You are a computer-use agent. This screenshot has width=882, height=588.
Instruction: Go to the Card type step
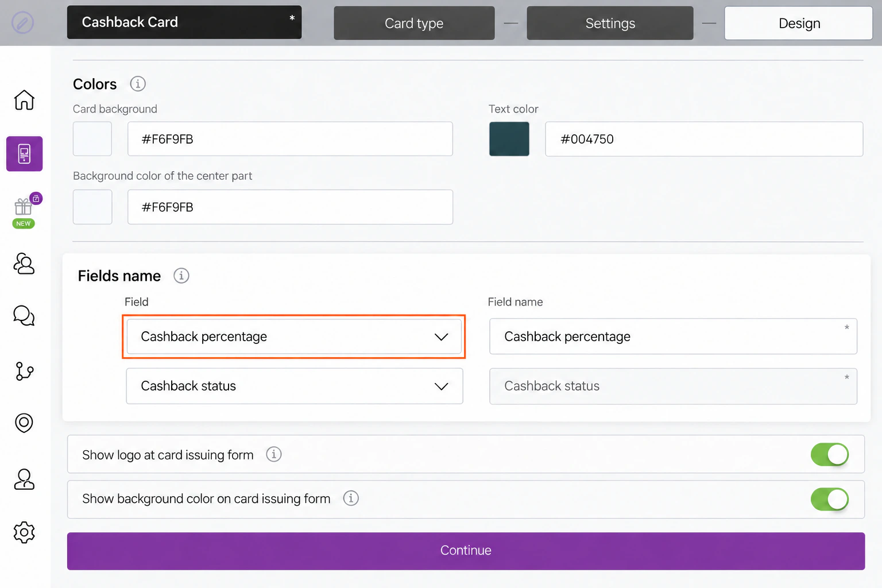(414, 23)
